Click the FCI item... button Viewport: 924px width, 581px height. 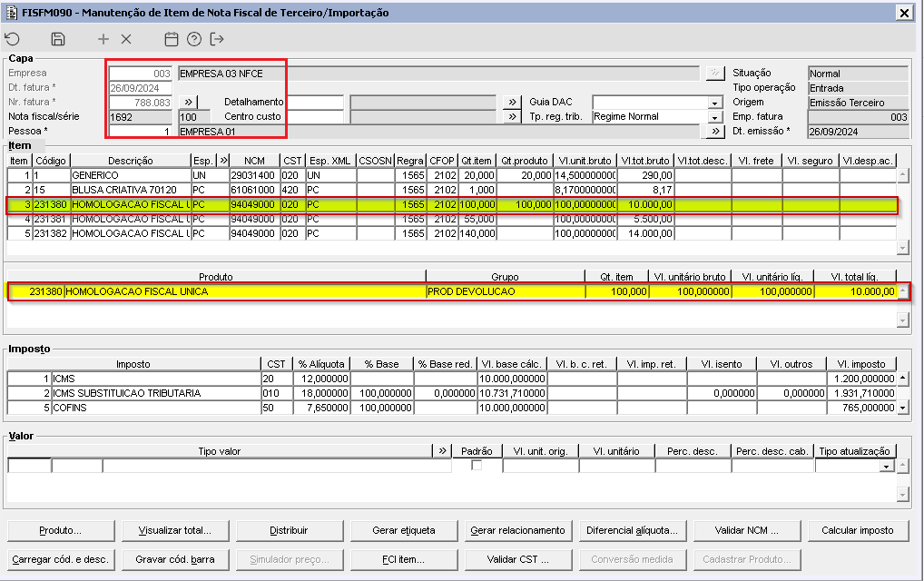404,559
